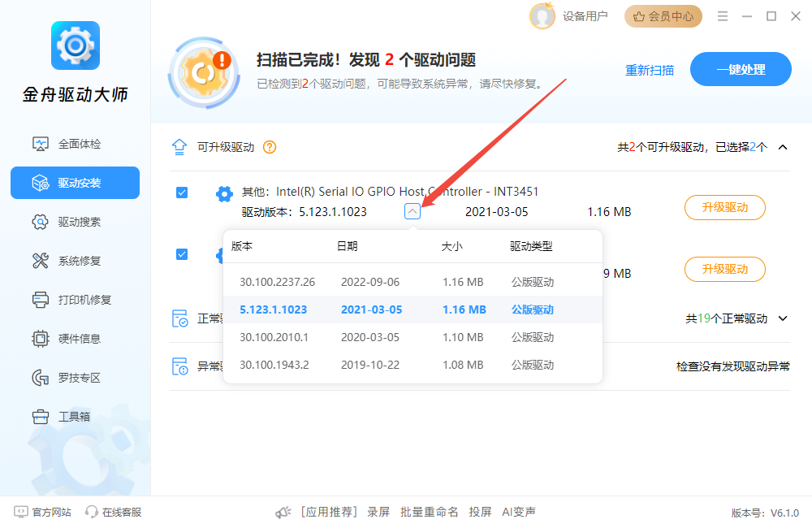Click the 会员中心 membership button
This screenshot has width=812, height=528.
click(663, 16)
